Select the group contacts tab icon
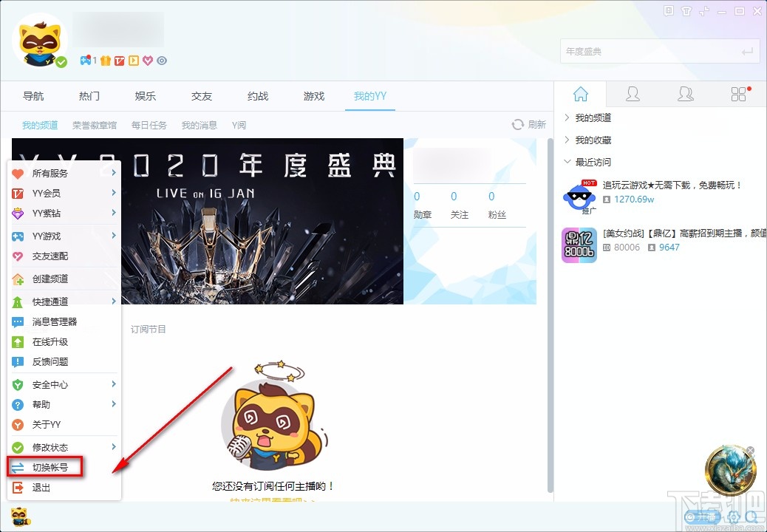This screenshot has height=532, width=767. (x=685, y=94)
